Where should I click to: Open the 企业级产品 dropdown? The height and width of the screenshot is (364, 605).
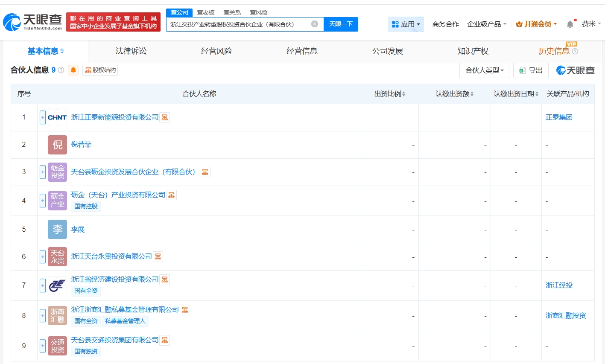(487, 24)
